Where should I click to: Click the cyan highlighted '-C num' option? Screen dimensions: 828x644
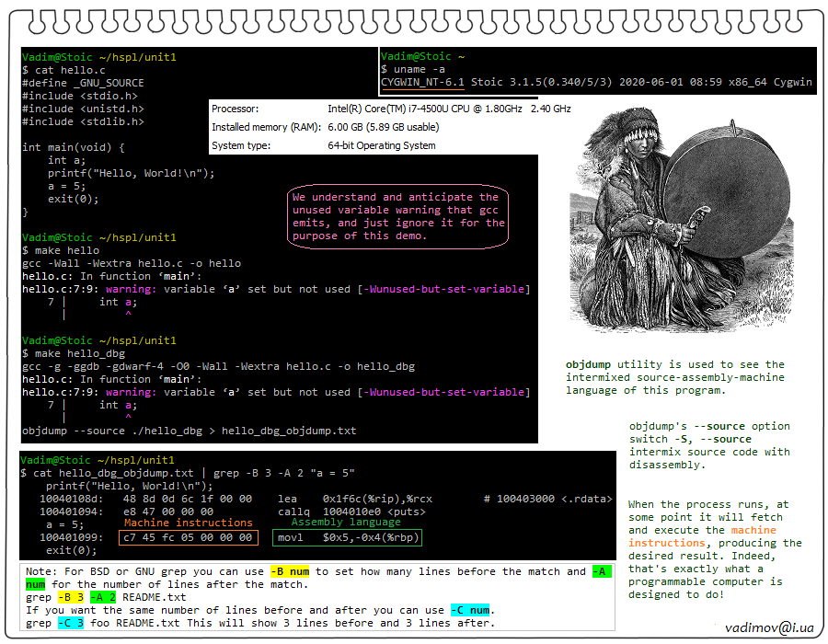(471, 610)
